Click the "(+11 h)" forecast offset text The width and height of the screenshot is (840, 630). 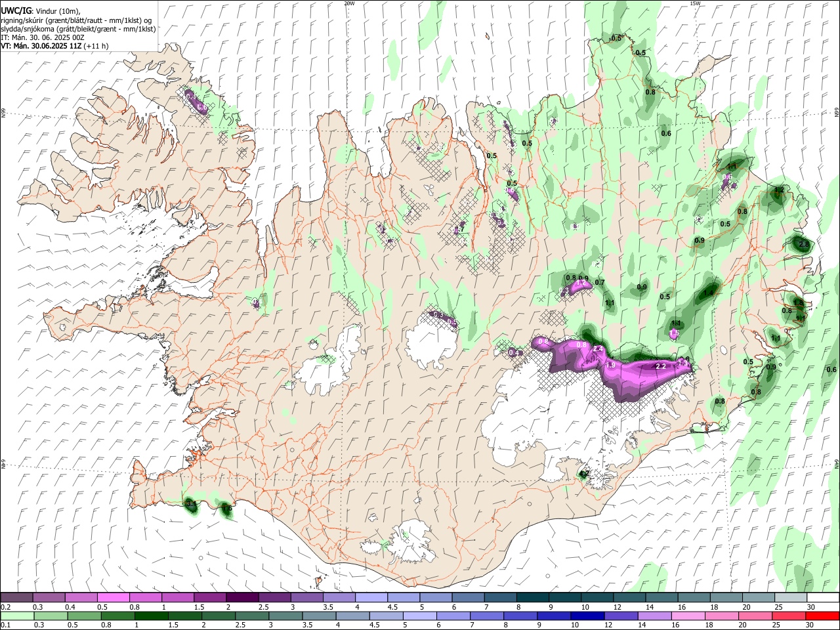pos(96,46)
